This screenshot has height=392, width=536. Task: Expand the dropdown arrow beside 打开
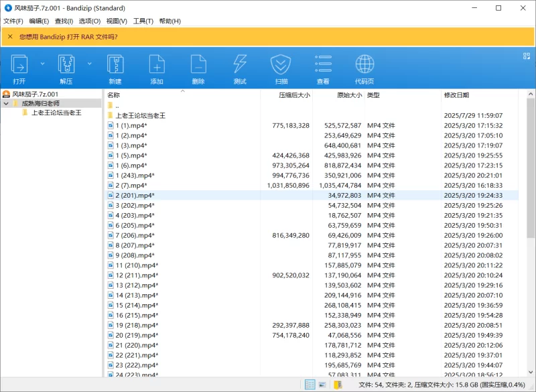click(42, 64)
